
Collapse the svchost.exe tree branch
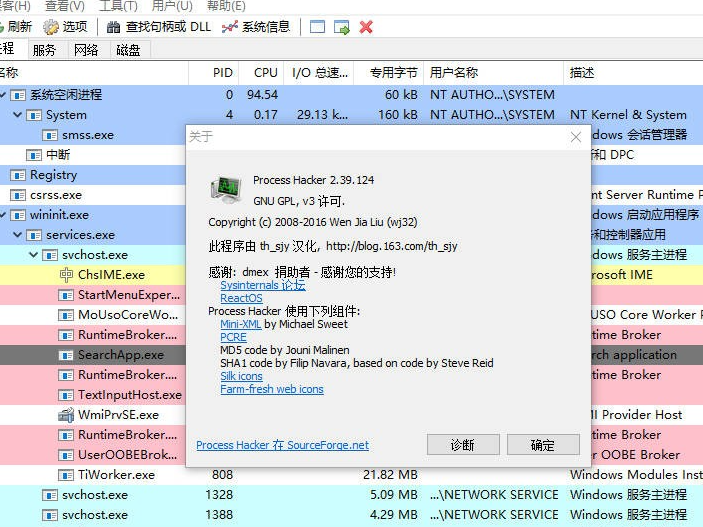click(x=34, y=255)
